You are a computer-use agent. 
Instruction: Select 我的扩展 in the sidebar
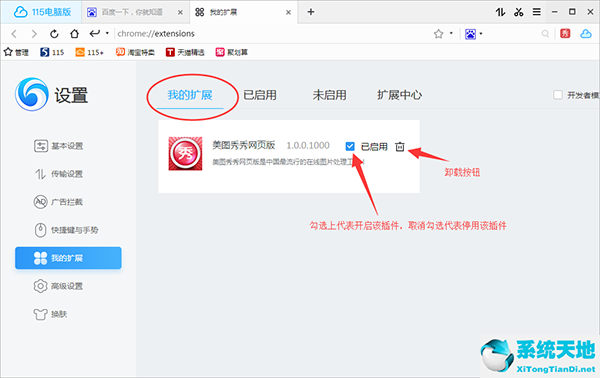coord(68,258)
